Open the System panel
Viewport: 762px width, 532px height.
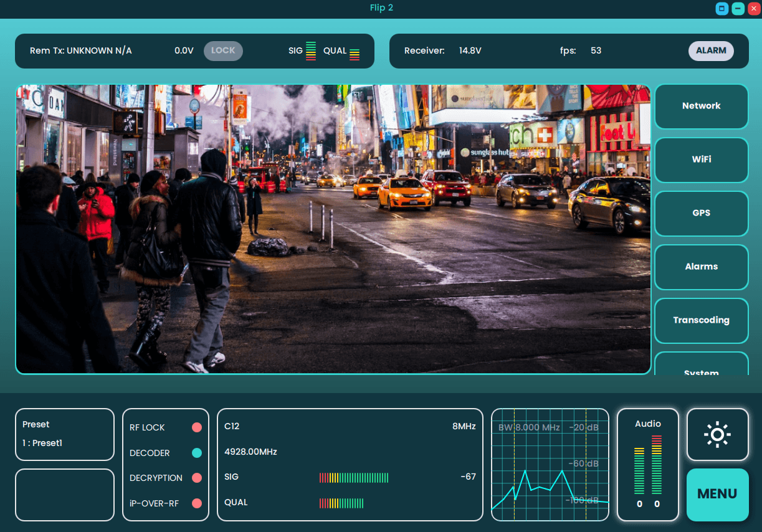pyautogui.click(x=701, y=364)
